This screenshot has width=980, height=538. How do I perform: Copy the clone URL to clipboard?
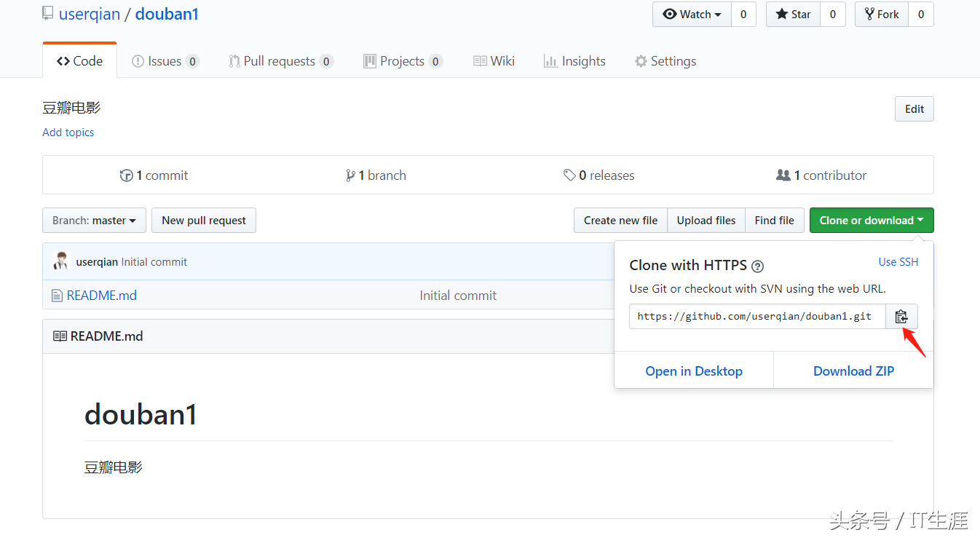(x=901, y=317)
